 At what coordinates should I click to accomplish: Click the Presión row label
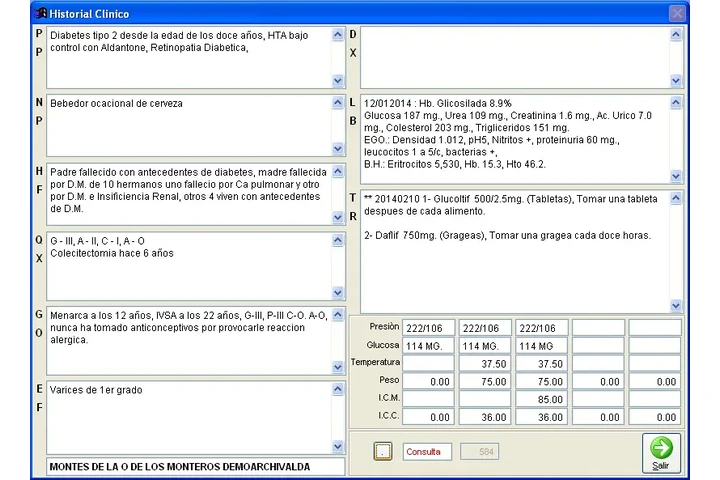click(x=384, y=327)
